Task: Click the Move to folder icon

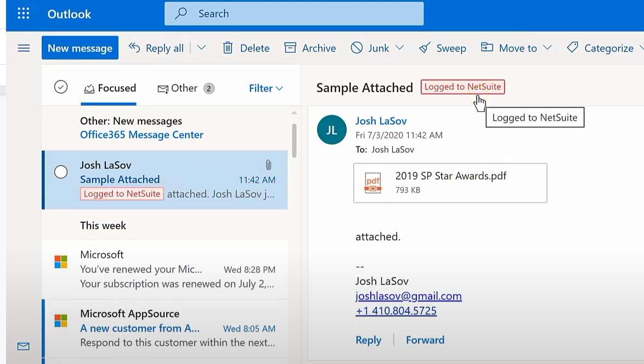Action: click(x=487, y=47)
